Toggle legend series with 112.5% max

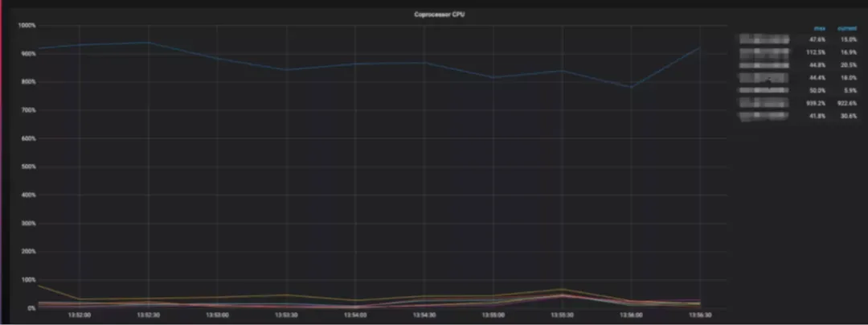763,51
